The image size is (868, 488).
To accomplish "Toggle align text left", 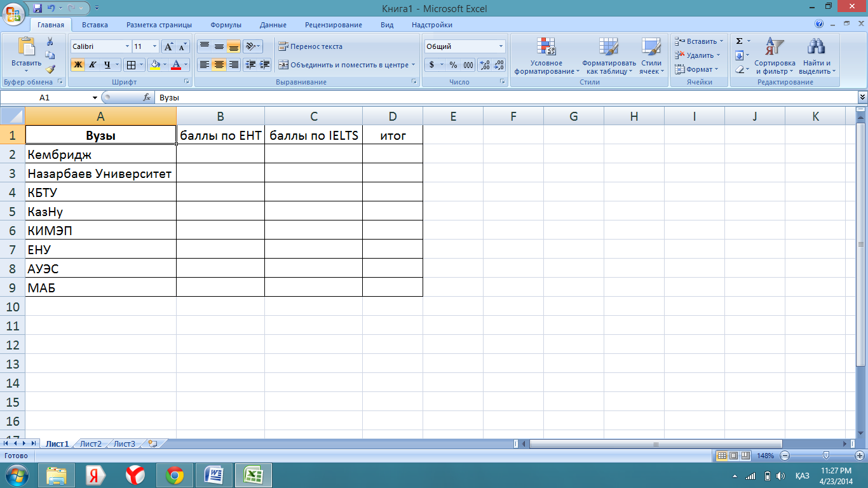I will click(205, 65).
